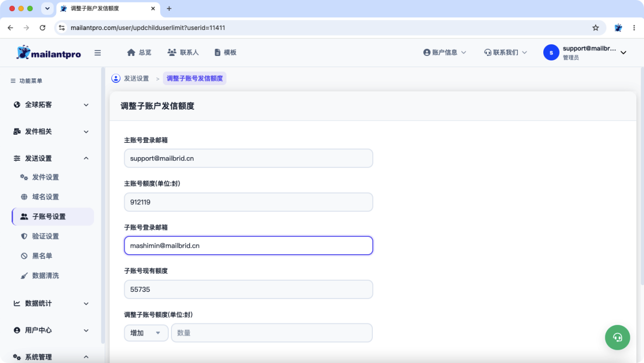Click the 主账号登录邮箱 input field

coord(248,158)
